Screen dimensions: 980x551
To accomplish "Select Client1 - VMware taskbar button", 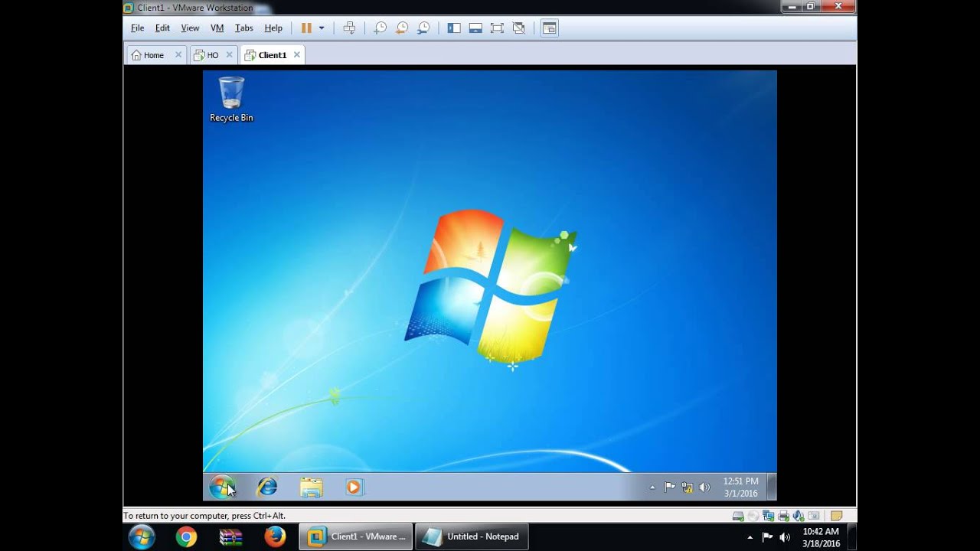I will (x=355, y=536).
